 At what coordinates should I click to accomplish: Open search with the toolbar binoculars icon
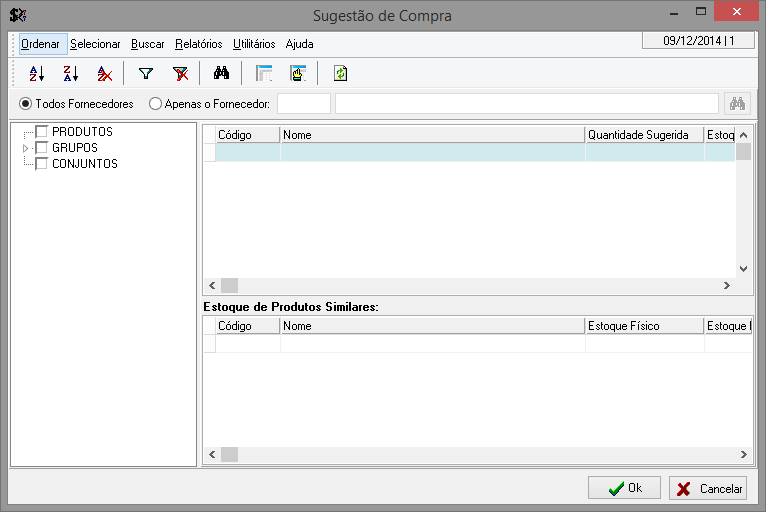point(222,73)
